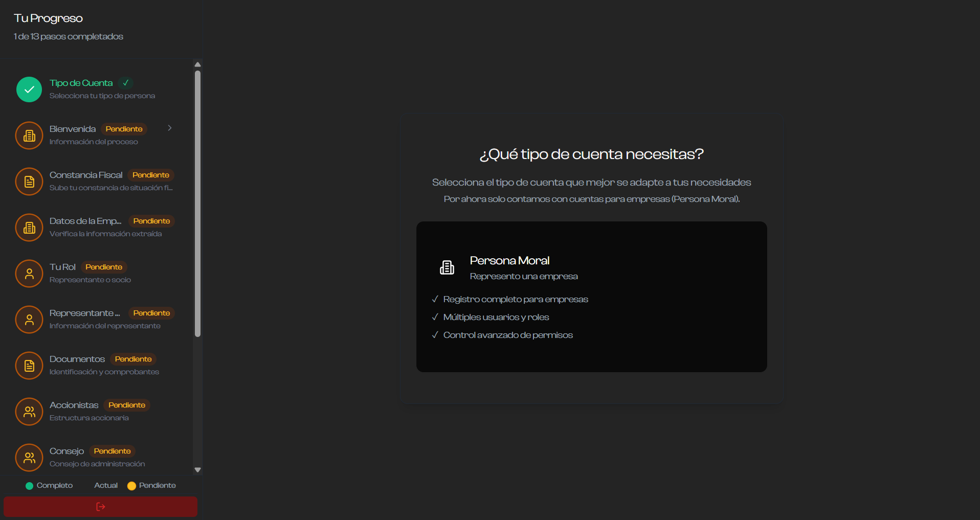Click "1 de 13 pasos completados" text

[x=69, y=36]
